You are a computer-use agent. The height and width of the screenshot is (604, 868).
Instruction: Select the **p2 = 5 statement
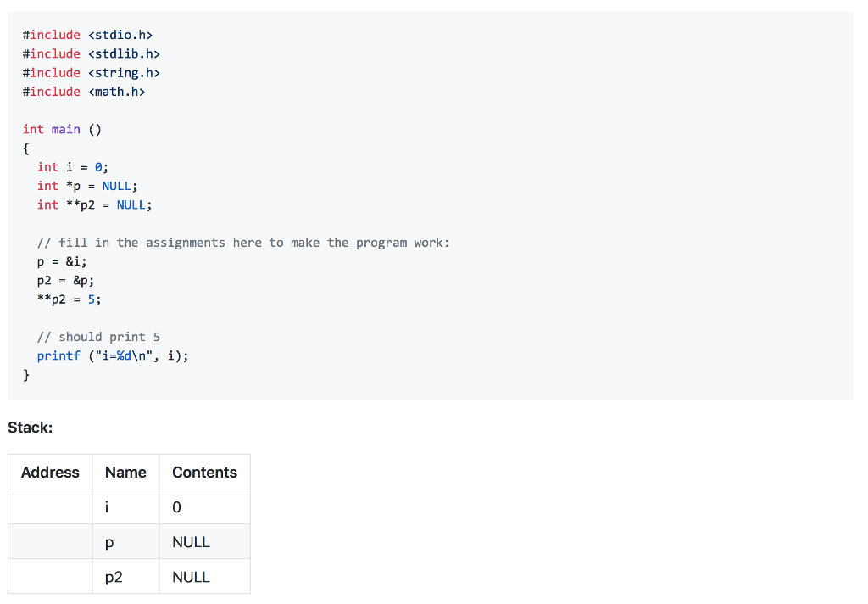(x=66, y=299)
